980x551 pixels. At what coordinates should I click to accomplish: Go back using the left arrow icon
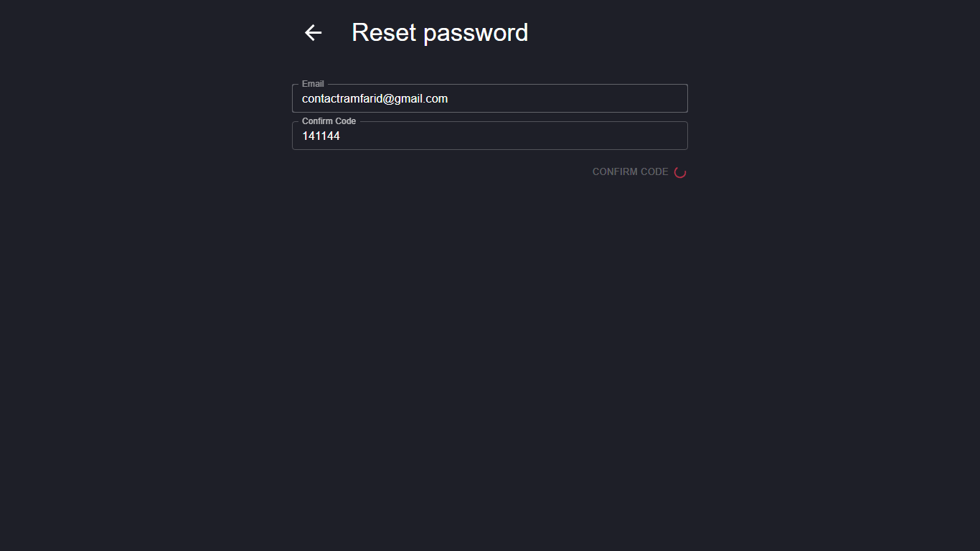click(313, 33)
